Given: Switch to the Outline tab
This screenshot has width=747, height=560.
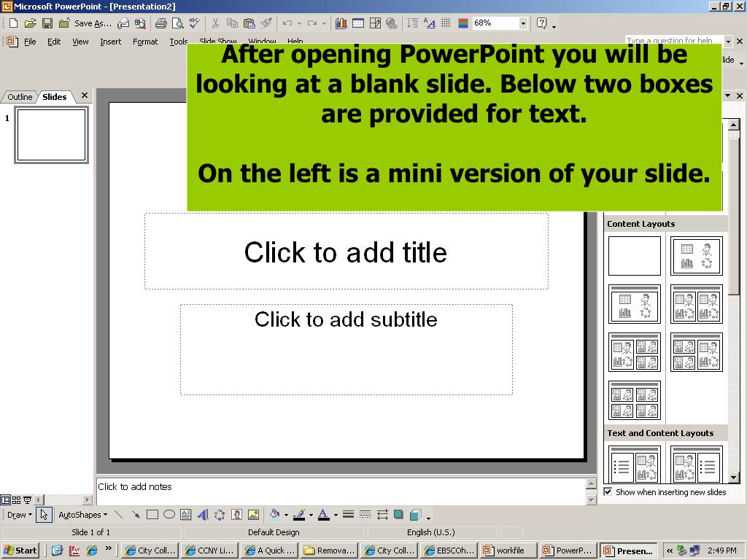Looking at the screenshot, I should [x=20, y=97].
